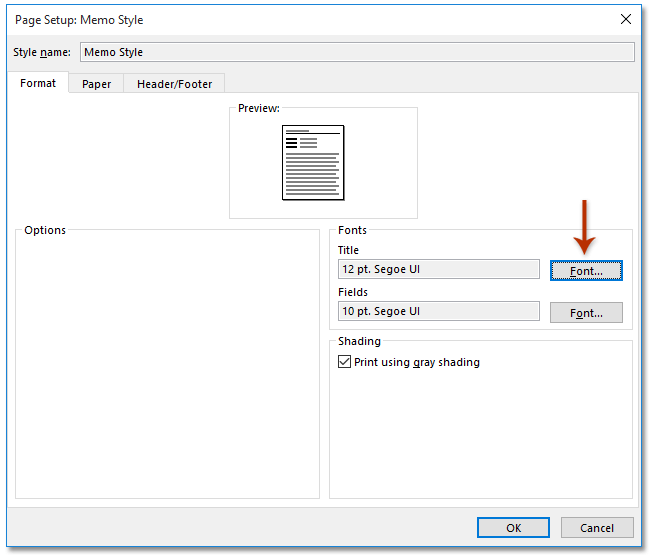Viewport: 652px width, 558px height.
Task: Uncheck the gray shading checkbox
Action: tap(345, 362)
